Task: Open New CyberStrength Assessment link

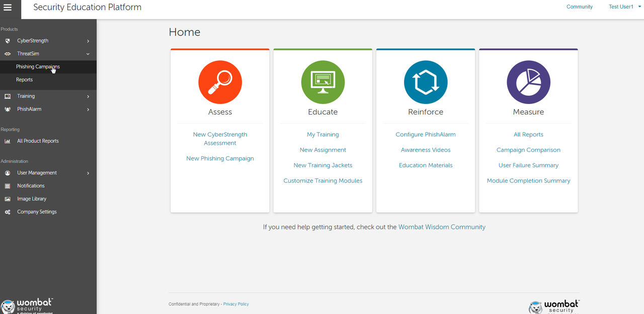Action: pyautogui.click(x=220, y=139)
